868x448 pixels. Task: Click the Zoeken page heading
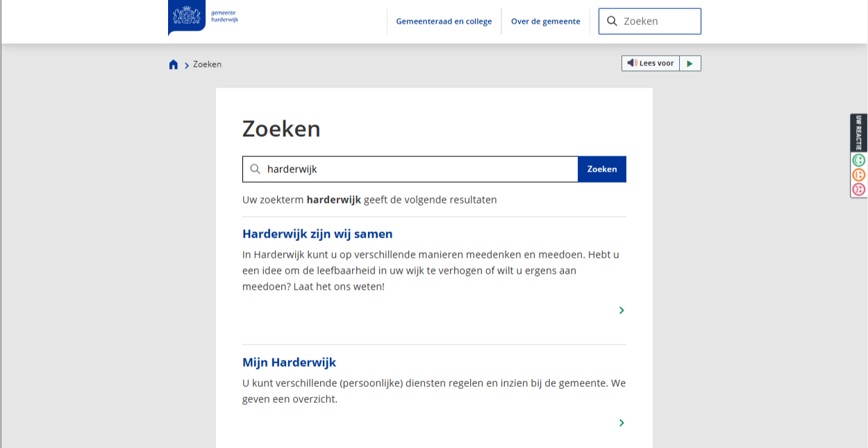[281, 129]
